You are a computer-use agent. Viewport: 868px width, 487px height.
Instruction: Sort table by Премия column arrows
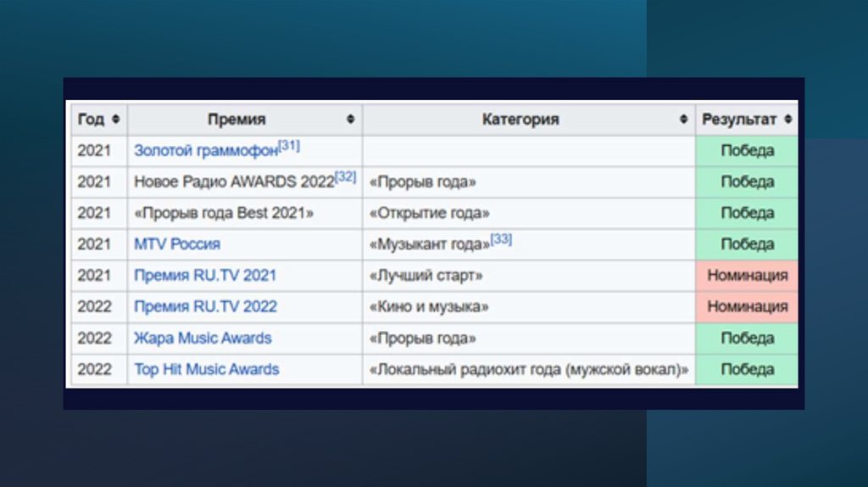pyautogui.click(x=350, y=119)
